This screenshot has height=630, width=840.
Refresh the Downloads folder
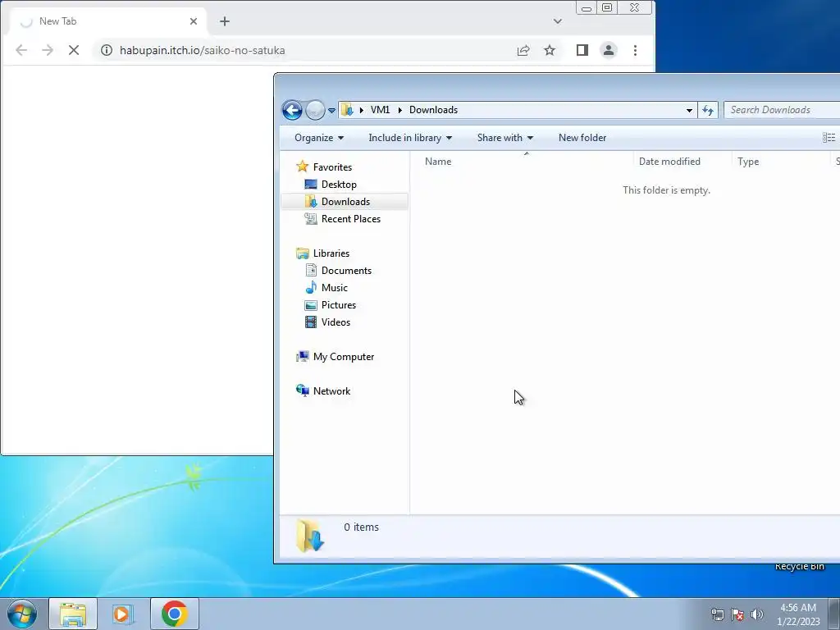pos(708,111)
